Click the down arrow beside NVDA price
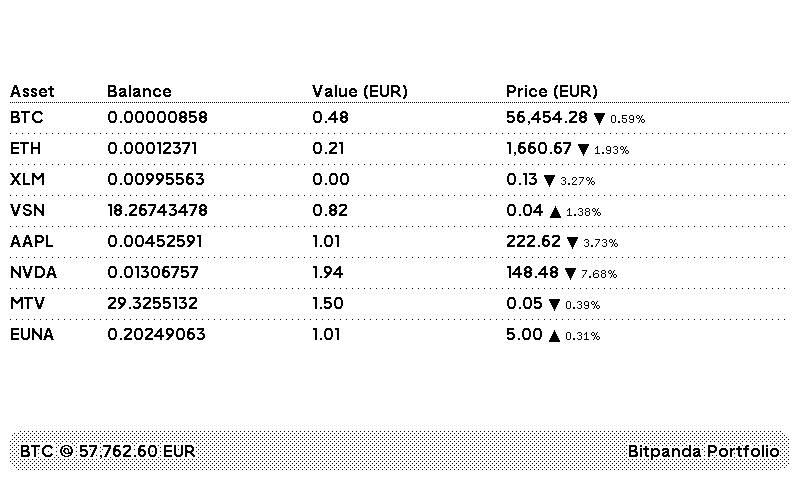This screenshot has height=480, width=800. click(571, 274)
